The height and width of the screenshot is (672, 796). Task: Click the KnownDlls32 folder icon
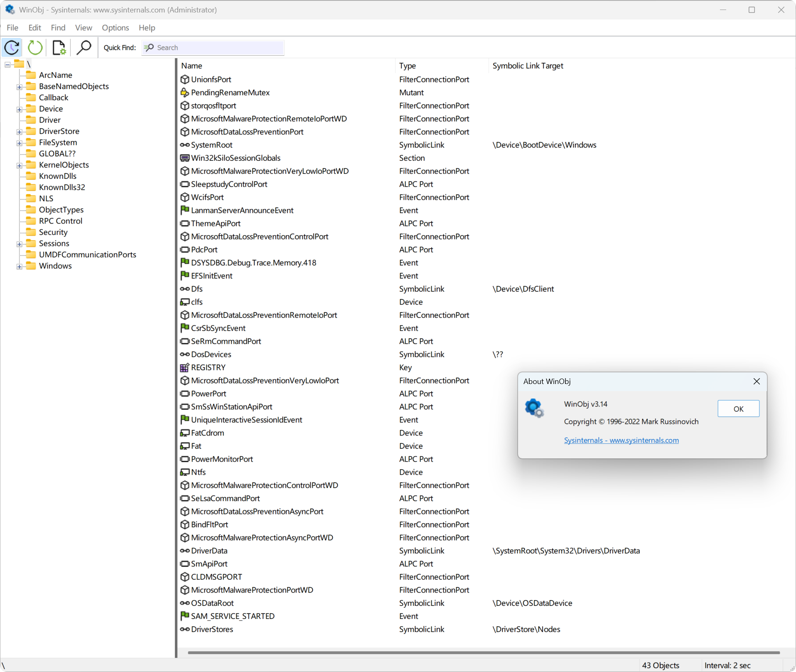(31, 187)
